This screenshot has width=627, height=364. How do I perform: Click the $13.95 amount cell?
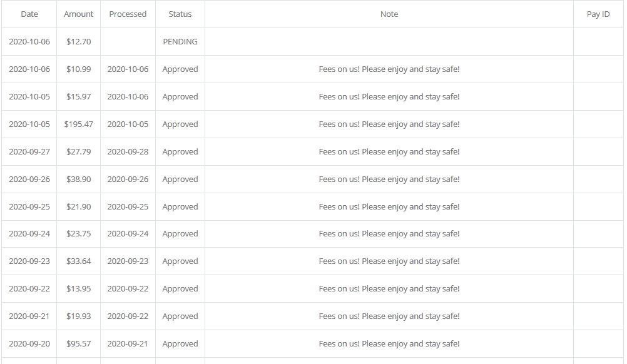click(79, 289)
